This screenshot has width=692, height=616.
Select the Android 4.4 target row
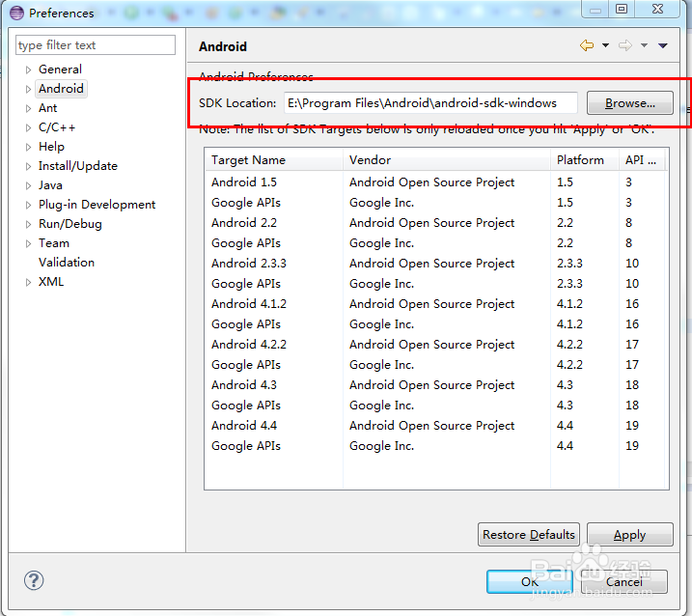pyautogui.click(x=434, y=426)
